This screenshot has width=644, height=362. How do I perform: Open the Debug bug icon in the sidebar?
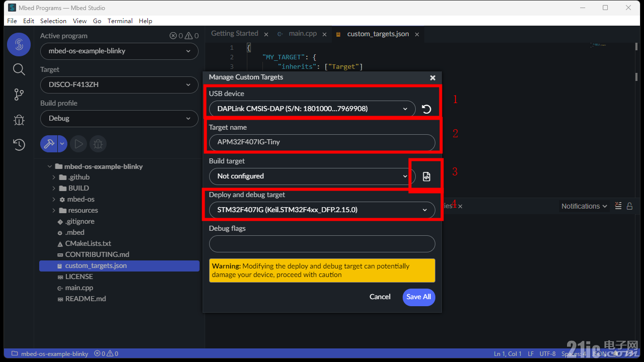(19, 120)
